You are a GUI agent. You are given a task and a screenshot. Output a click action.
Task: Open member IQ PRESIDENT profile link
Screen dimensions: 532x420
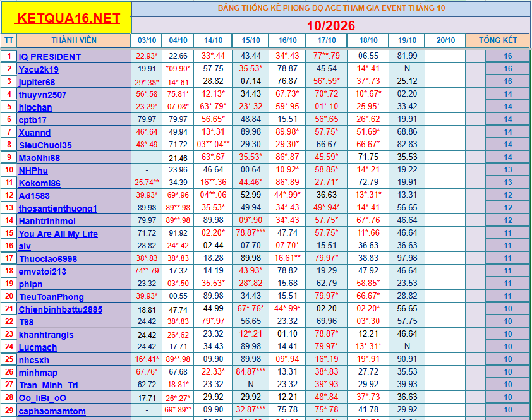[49, 57]
